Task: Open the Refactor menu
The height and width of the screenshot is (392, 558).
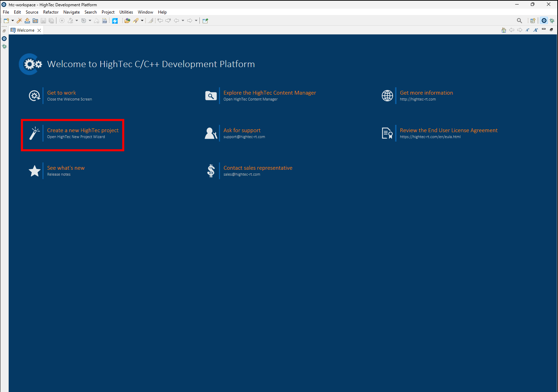Action: point(51,12)
